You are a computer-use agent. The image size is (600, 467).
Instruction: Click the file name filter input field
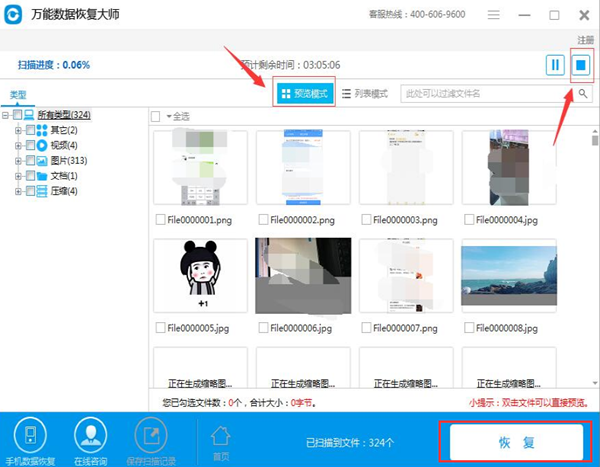tap(485, 93)
